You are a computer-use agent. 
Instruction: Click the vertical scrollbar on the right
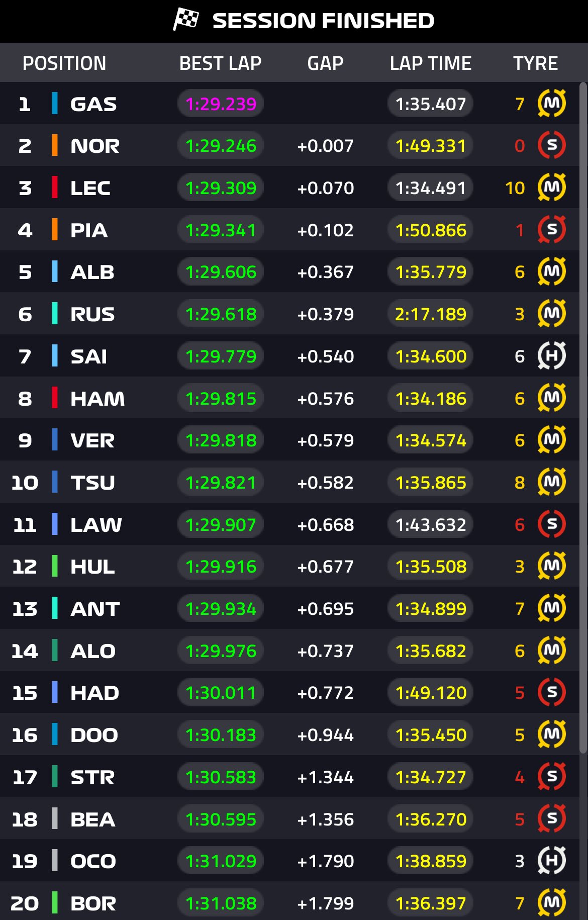click(583, 417)
